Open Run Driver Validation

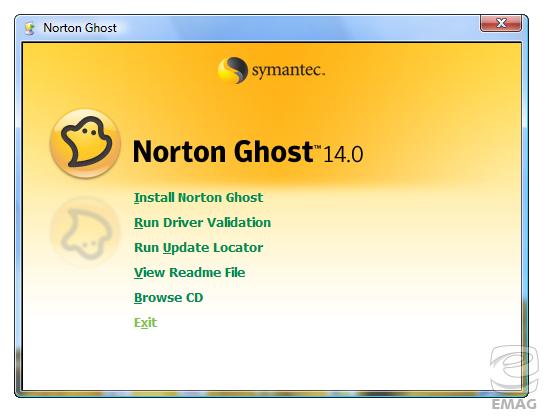click(202, 223)
